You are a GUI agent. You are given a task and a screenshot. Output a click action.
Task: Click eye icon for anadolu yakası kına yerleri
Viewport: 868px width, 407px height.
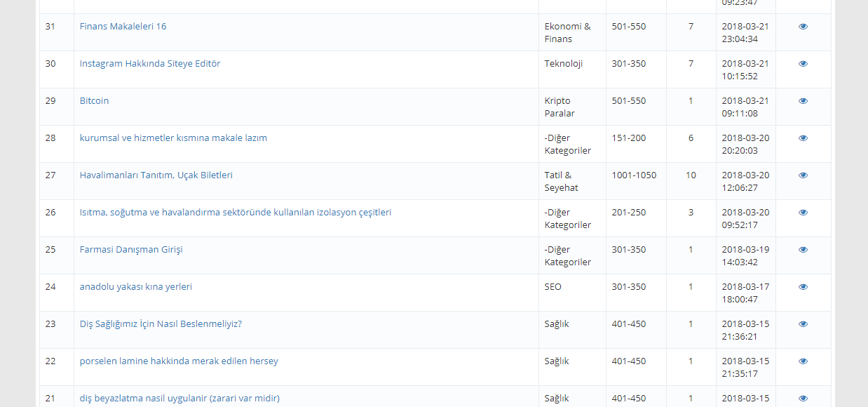coord(803,287)
